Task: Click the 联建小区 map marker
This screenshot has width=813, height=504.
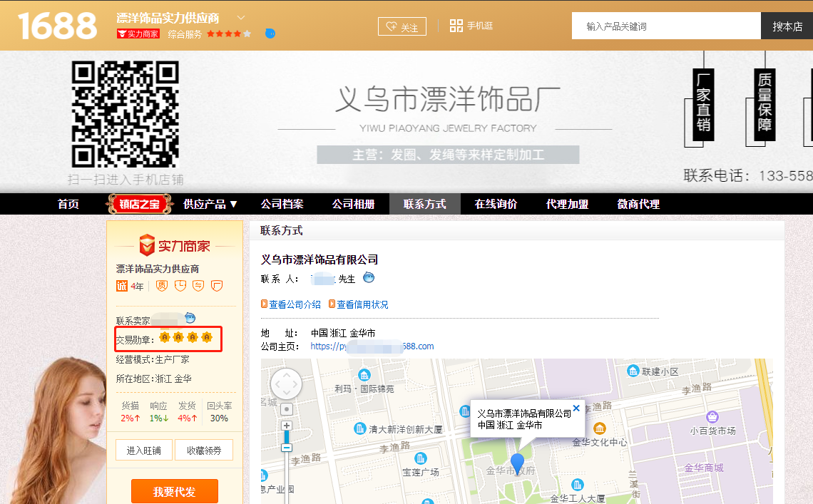Action: (633, 371)
